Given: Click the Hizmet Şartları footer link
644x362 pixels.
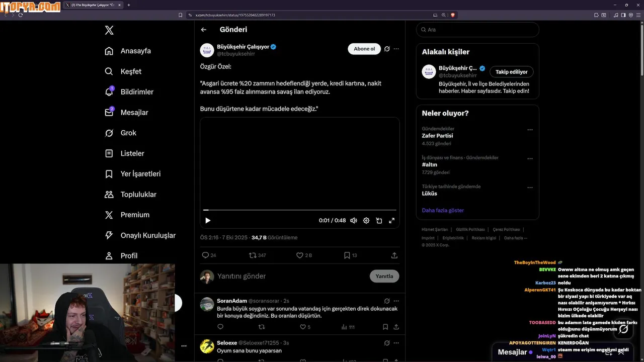Looking at the screenshot, I should tap(435, 229).
